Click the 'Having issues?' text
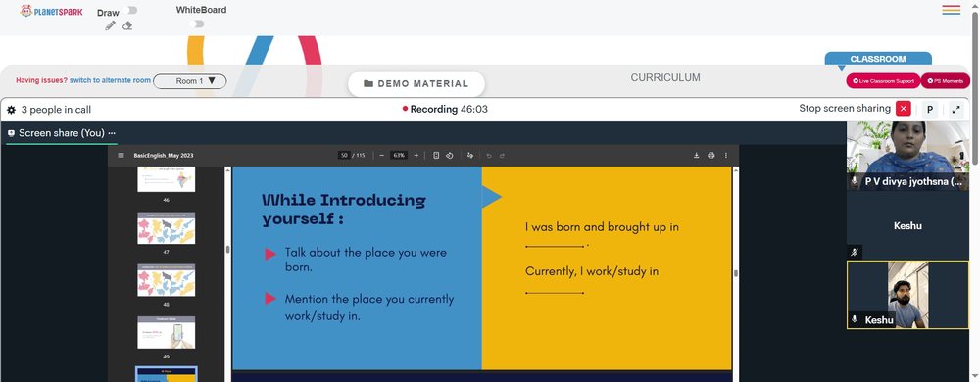Image resolution: width=980 pixels, height=382 pixels. coord(41,80)
